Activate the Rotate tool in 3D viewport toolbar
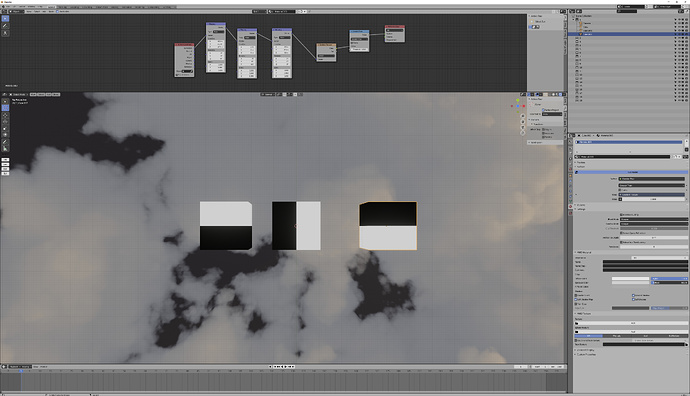The height and width of the screenshot is (396, 690). click(5, 122)
